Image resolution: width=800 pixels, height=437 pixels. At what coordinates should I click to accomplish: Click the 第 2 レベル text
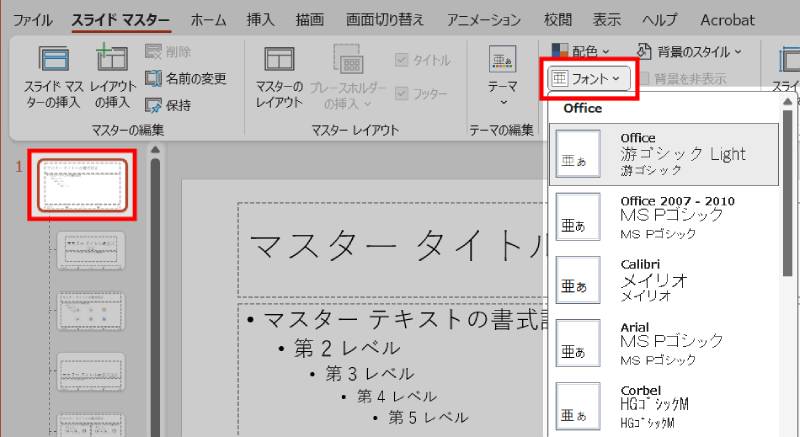tap(346, 349)
